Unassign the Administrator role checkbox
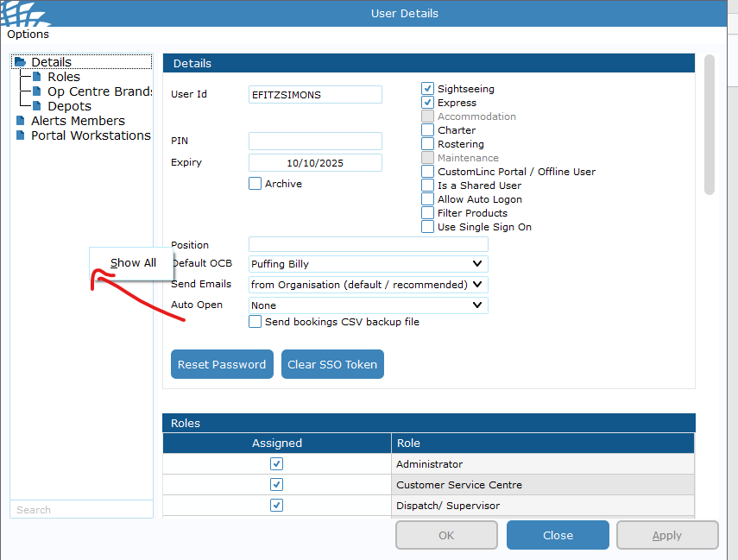 (x=276, y=464)
